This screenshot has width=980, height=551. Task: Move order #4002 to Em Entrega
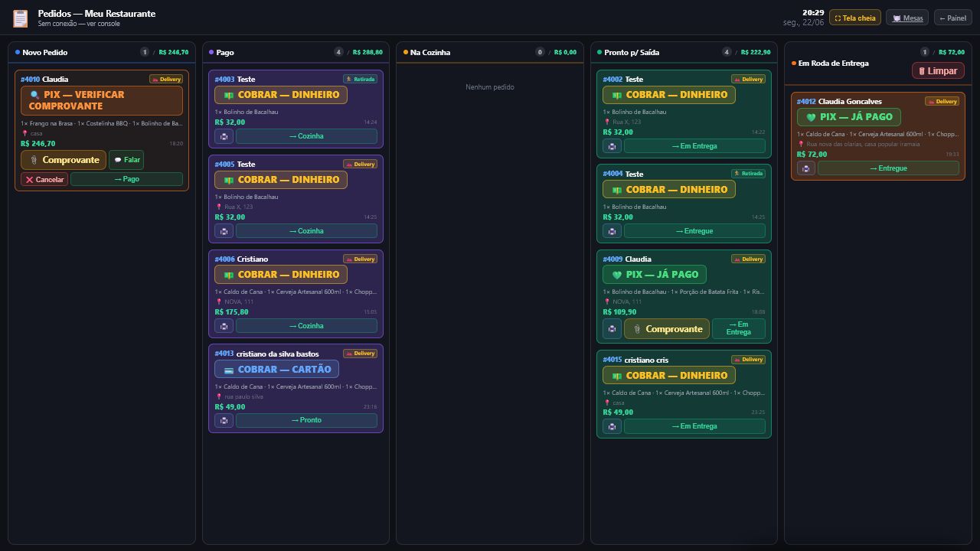[694, 146]
